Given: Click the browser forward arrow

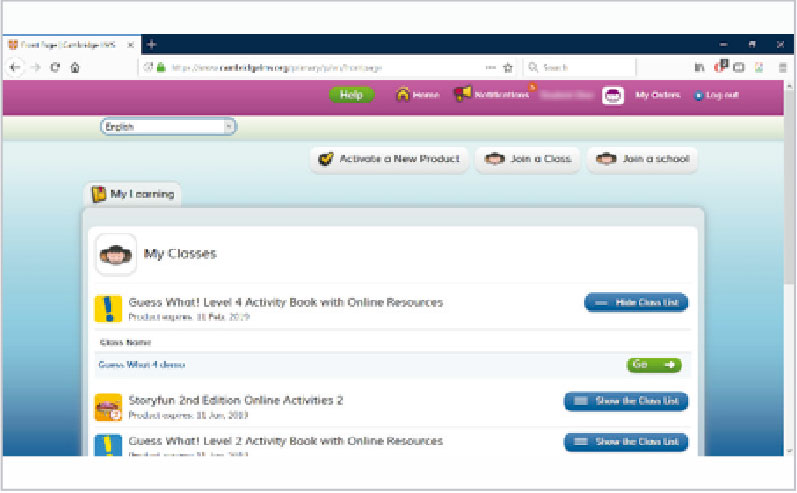Looking at the screenshot, I should 35,68.
